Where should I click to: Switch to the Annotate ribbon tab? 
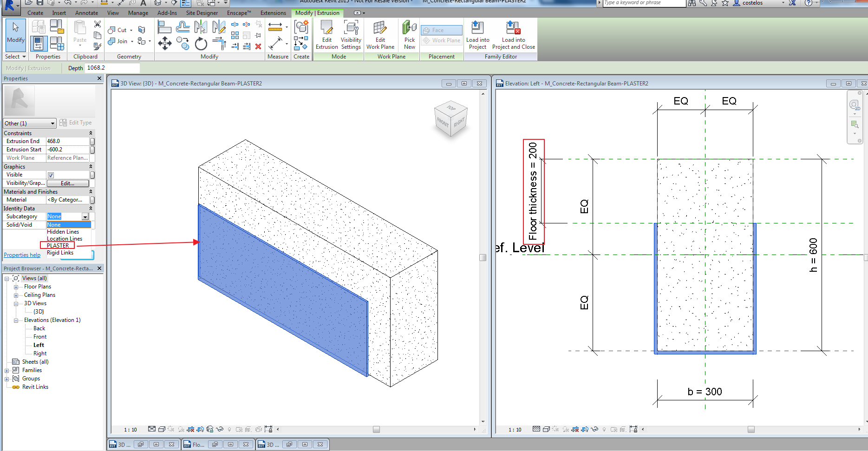point(86,13)
